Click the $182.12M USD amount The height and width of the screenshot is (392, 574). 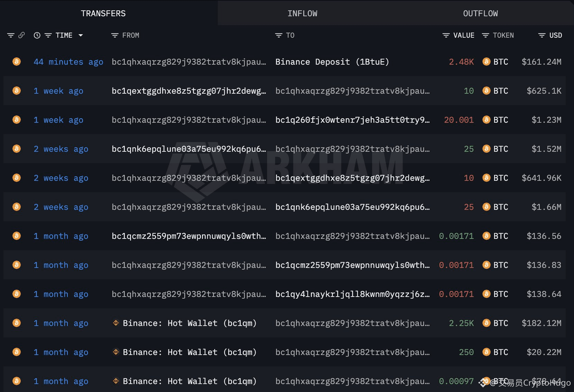point(541,323)
